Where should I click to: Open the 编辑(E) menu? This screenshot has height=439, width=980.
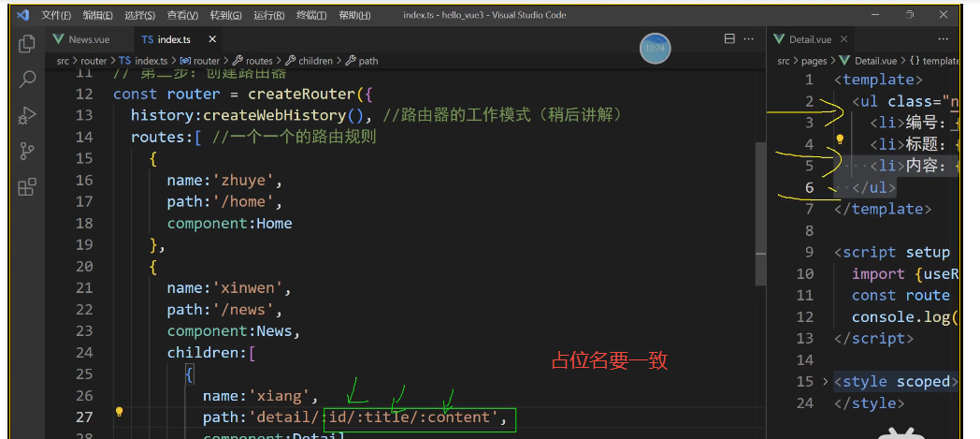(x=98, y=15)
